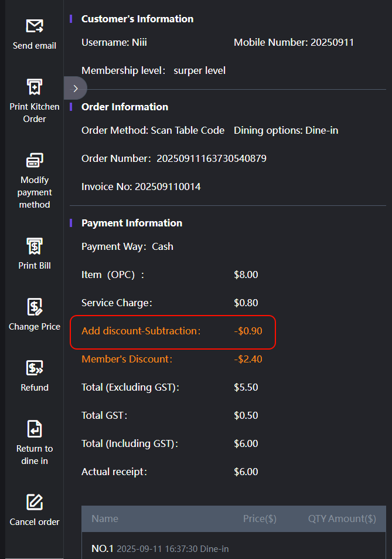Viewport: 392px width, 559px height.
Task: Click the Print Bill icon
Action: coord(35,246)
